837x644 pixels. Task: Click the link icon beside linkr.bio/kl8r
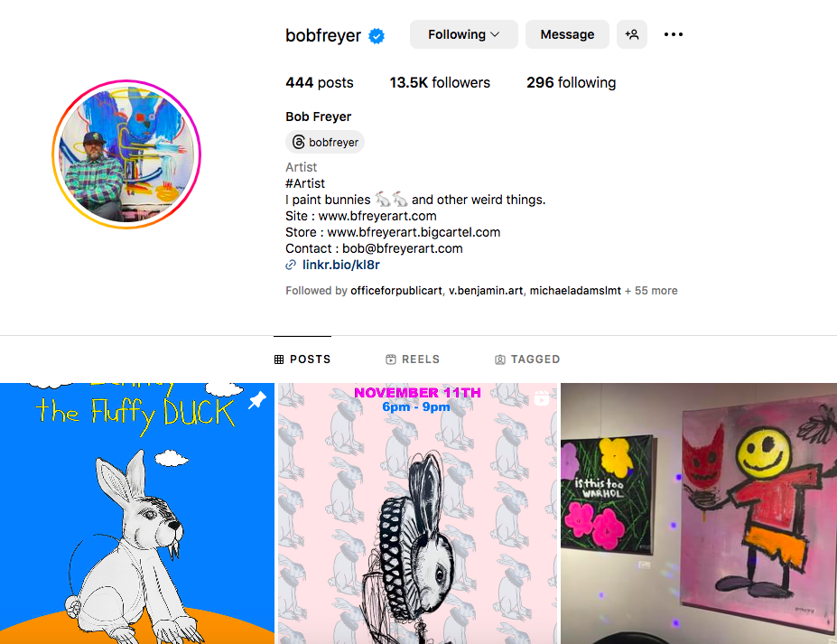[291, 265]
